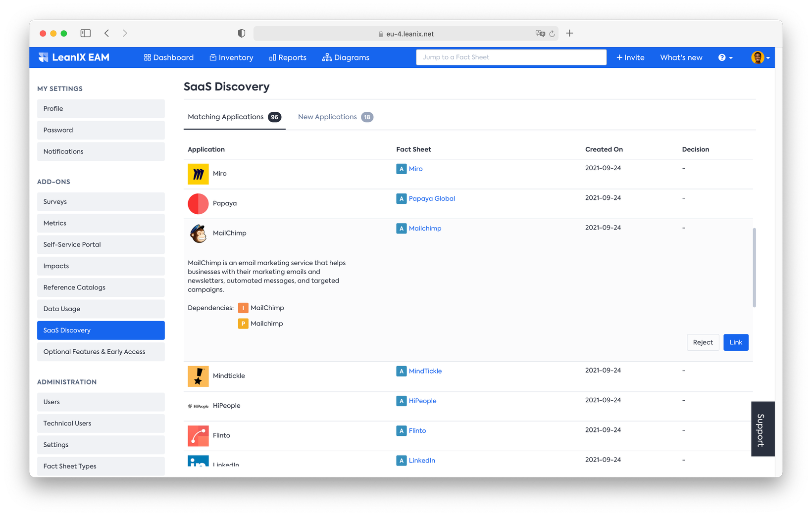Reject the MailChimp match
812x516 pixels.
703,342
